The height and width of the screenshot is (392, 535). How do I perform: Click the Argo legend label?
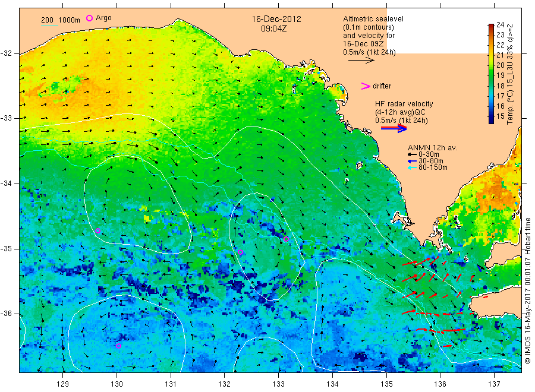103,18
